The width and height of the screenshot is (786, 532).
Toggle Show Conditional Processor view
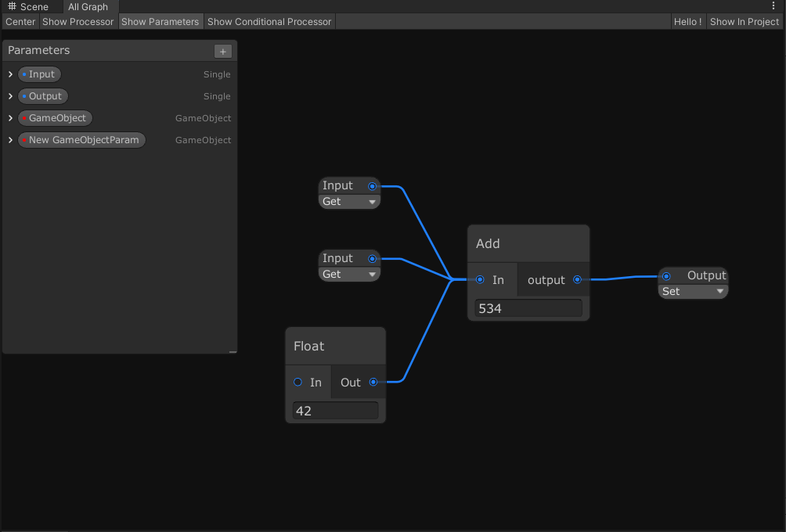click(x=269, y=22)
